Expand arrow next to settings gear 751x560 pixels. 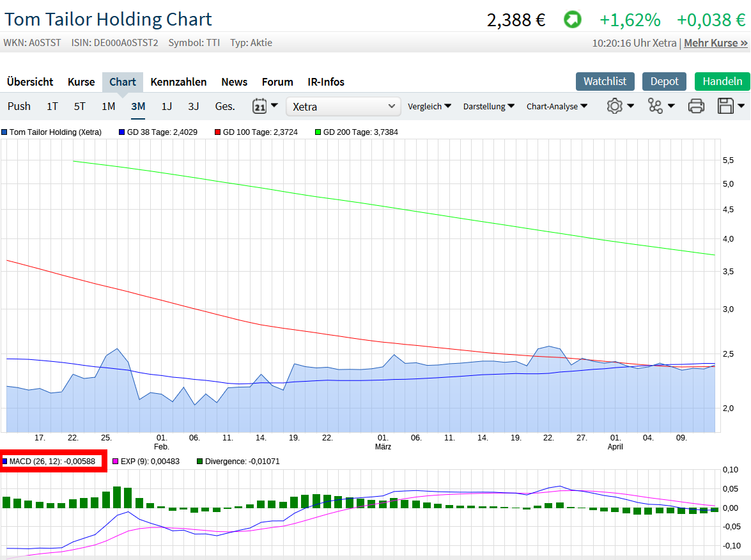630,106
